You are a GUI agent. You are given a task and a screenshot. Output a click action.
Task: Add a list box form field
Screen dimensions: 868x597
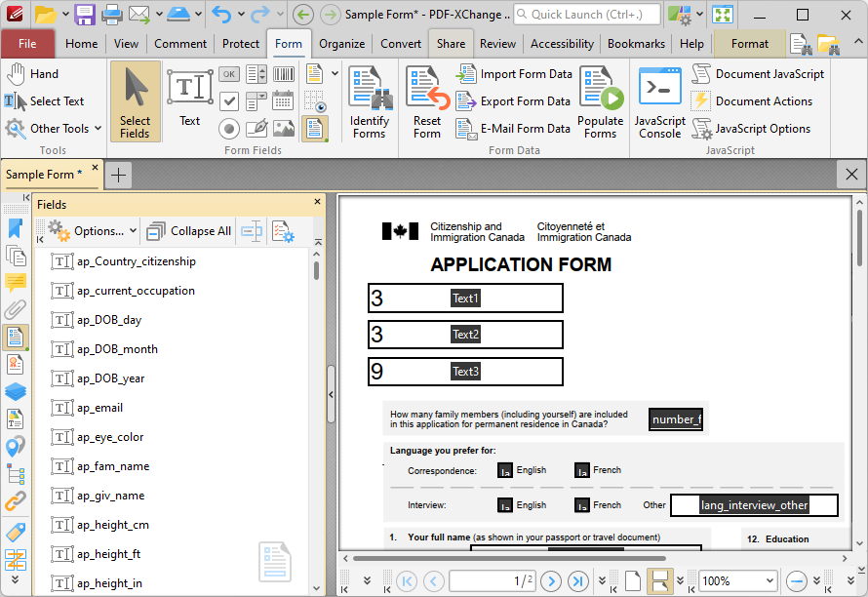(256, 74)
